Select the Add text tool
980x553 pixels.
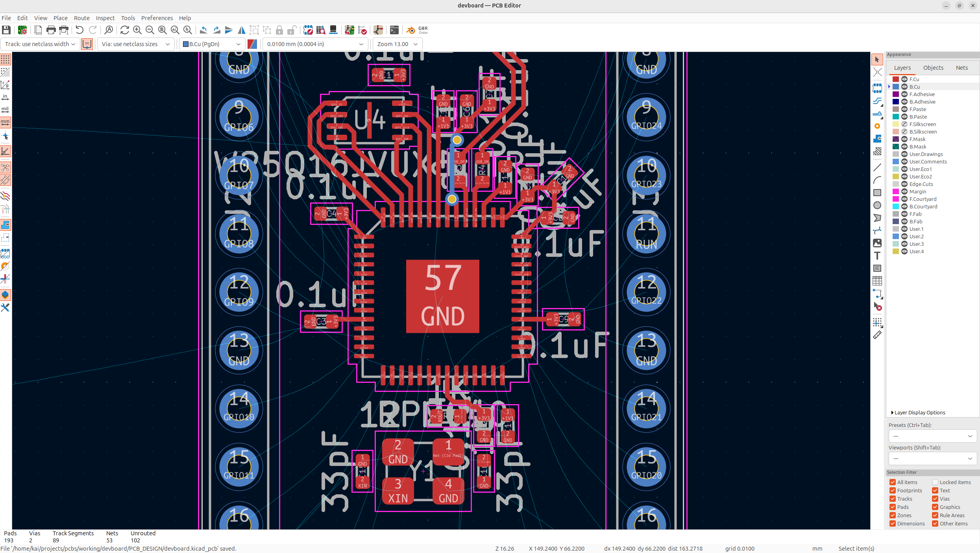[877, 256]
